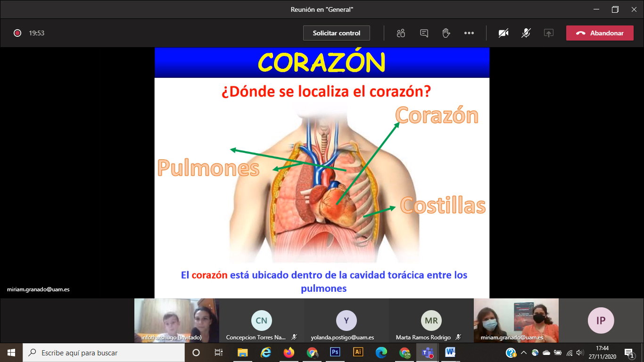
Task: Open the volume control in system tray
Action: coord(580,353)
